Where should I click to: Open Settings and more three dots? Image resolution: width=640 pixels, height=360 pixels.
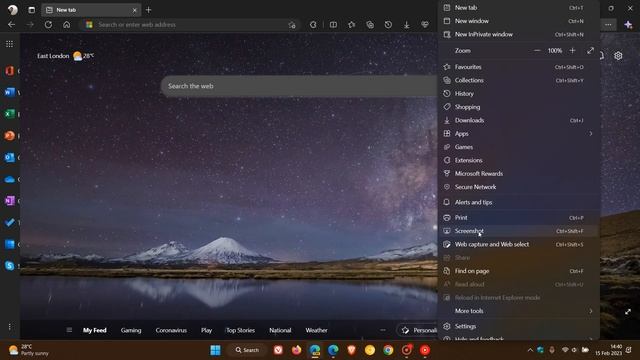608,24
